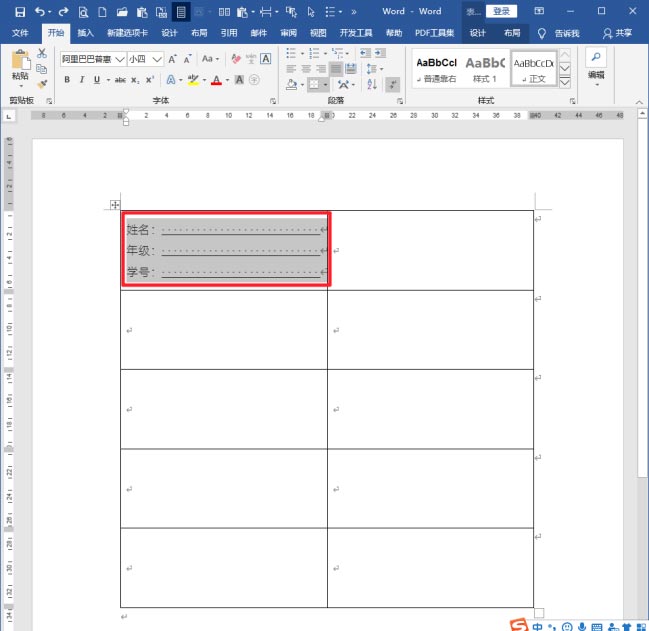
Task: Center the paragraph text
Action: click(x=306, y=69)
